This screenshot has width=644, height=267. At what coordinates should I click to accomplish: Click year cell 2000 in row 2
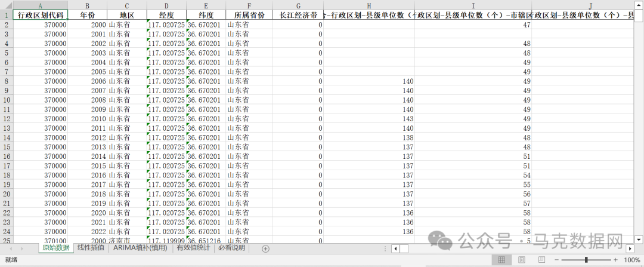click(x=87, y=24)
